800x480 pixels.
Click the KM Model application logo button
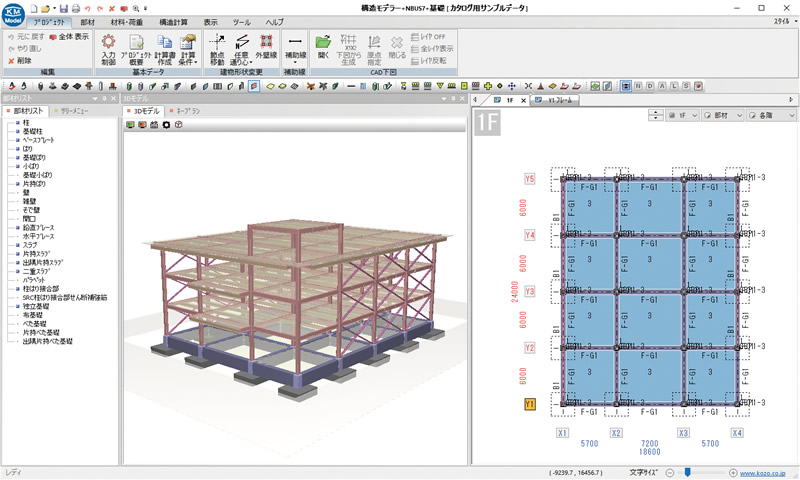[x=13, y=15]
